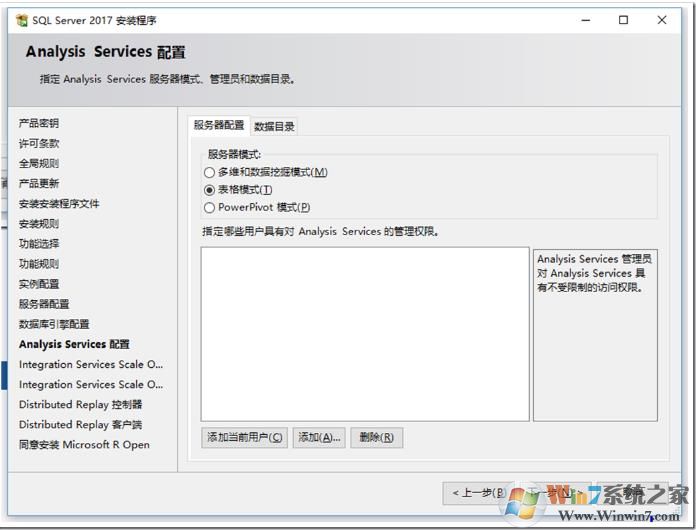
Task: Select the 同意安装 Microsoft R Open step
Action: pyautogui.click(x=84, y=445)
